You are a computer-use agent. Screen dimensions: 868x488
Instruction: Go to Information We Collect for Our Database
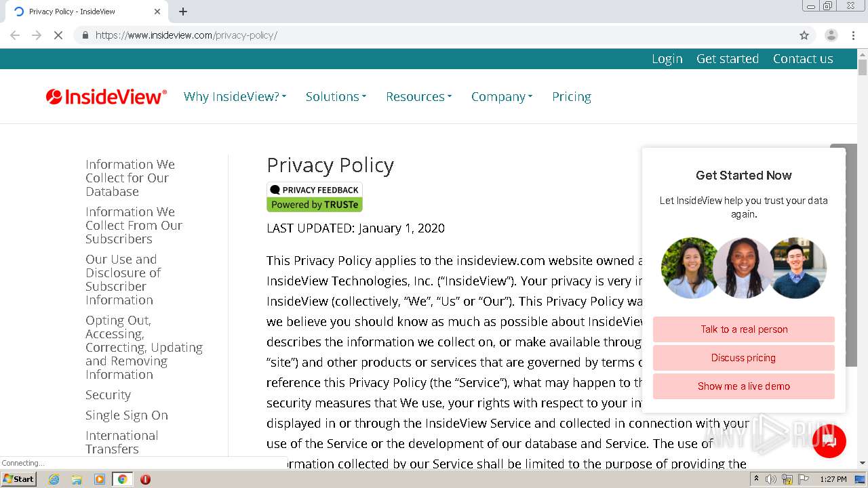(x=130, y=178)
